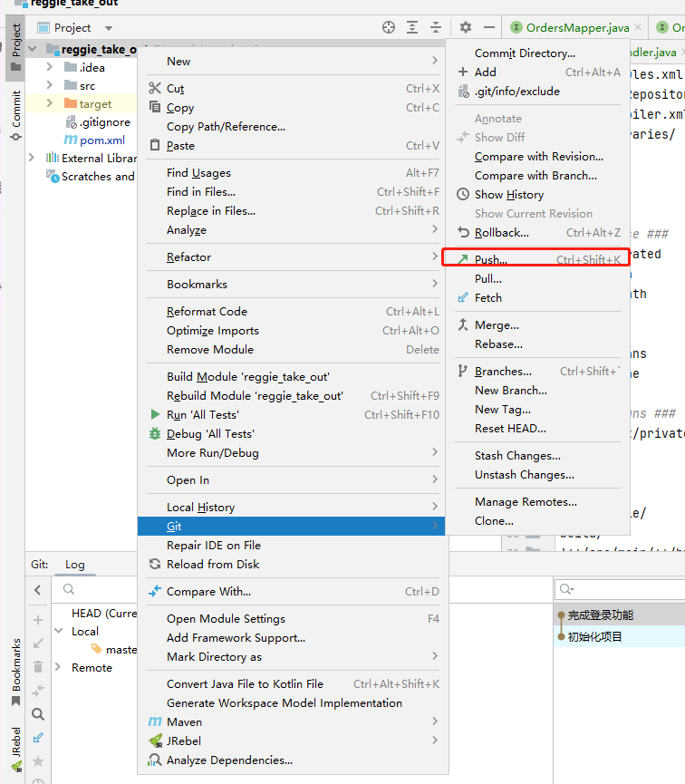This screenshot has width=685, height=784.
Task: Choose Reset HEAD... in Git submenu
Action: [537, 429]
